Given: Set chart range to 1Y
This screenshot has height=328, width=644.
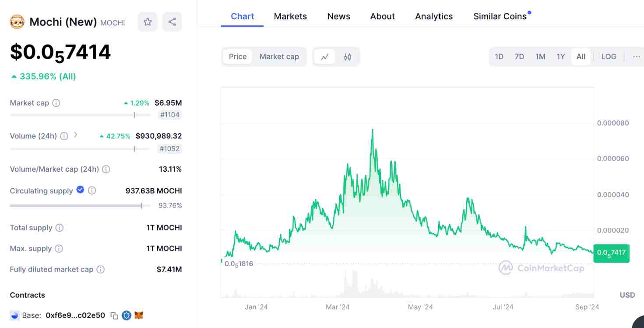Looking at the screenshot, I should 561,56.
